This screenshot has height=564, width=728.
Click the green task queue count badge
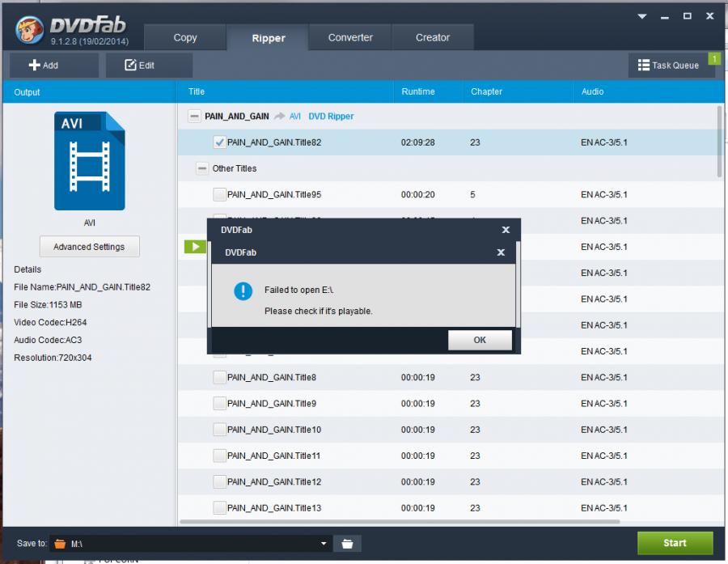click(714, 58)
